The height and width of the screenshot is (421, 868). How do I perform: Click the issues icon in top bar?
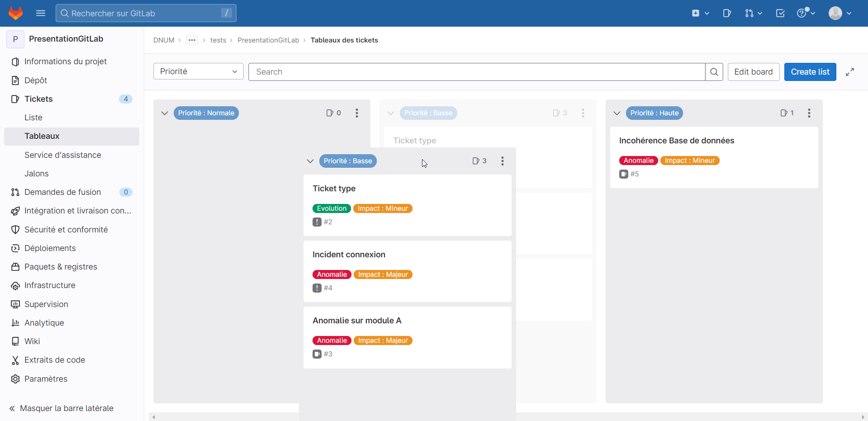click(727, 13)
